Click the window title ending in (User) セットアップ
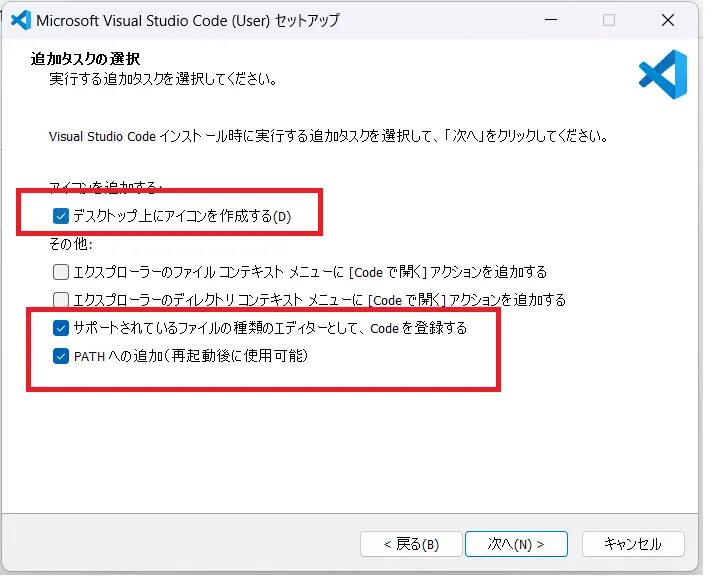The width and height of the screenshot is (714, 578). click(x=188, y=20)
